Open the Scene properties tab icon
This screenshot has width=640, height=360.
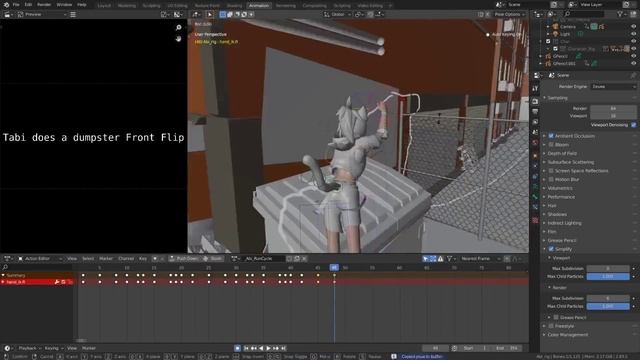coord(535,132)
